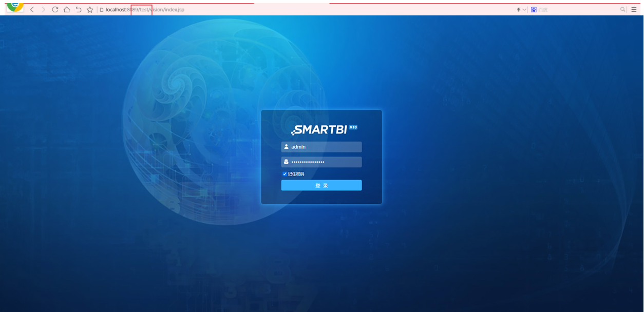Screen dimensions: 644x312
Task: Click the lightning speed-mode icon
Action: [x=519, y=10]
